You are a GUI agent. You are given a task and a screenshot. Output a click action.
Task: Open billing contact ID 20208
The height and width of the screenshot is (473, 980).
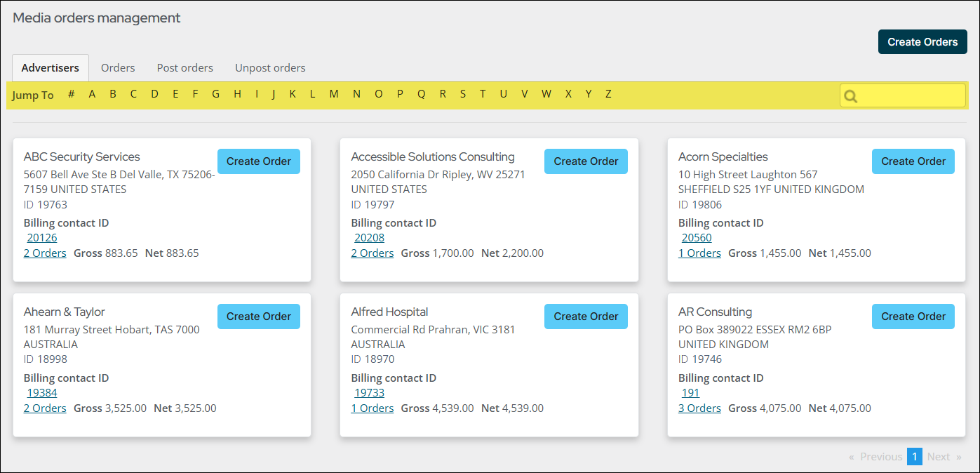click(370, 238)
